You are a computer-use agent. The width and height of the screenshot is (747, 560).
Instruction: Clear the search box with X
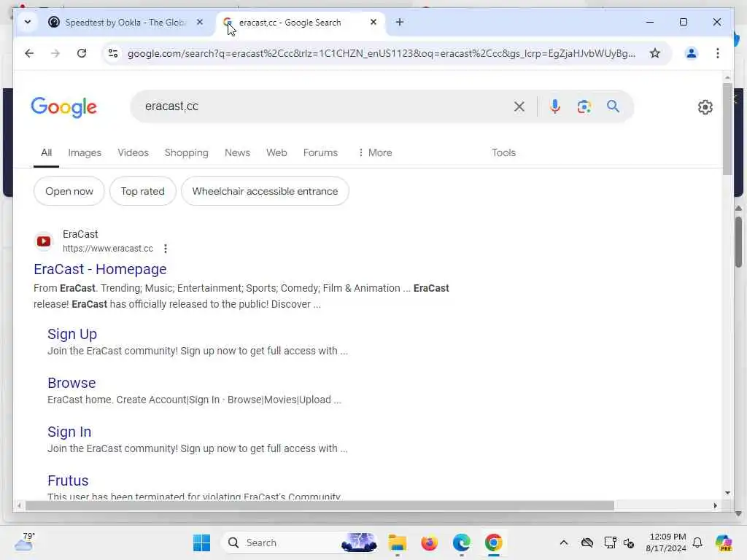point(519,106)
